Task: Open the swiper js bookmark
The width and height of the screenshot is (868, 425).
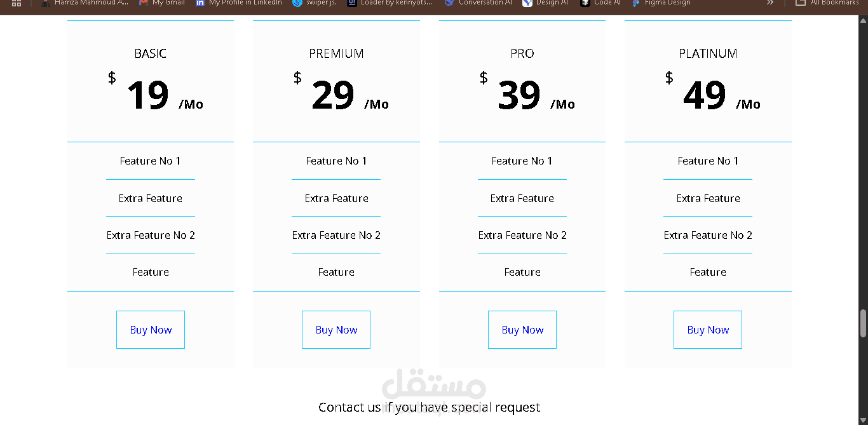Action: tap(315, 3)
